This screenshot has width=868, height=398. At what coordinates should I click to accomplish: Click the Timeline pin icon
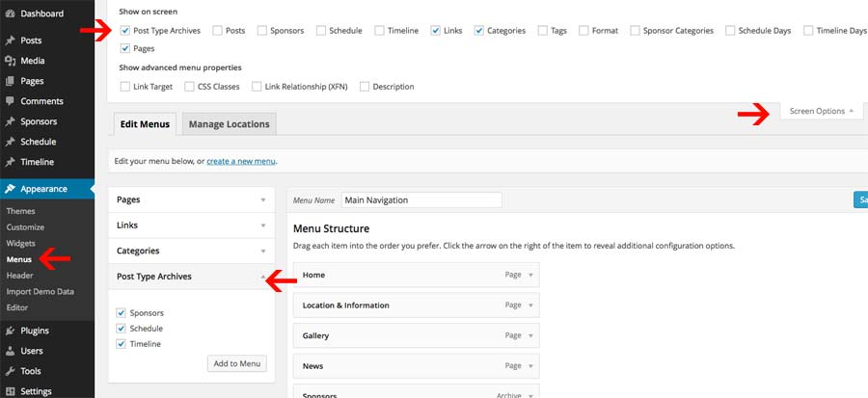(10, 163)
